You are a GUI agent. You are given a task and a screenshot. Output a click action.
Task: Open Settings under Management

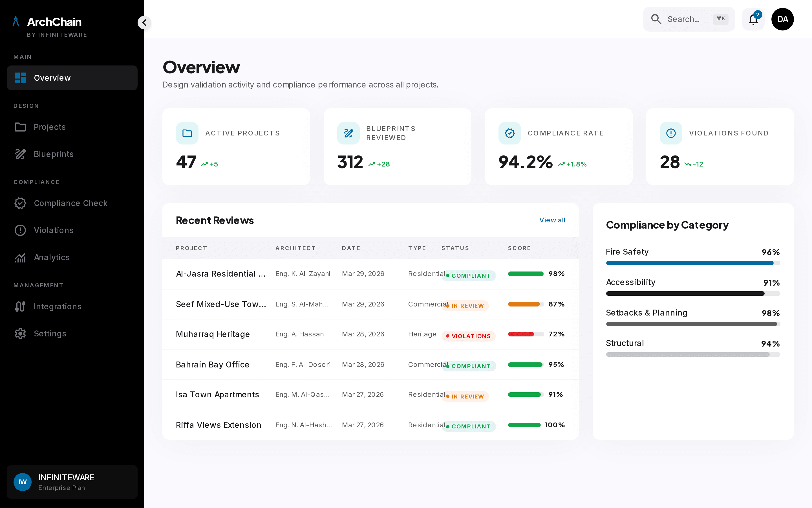72,334
